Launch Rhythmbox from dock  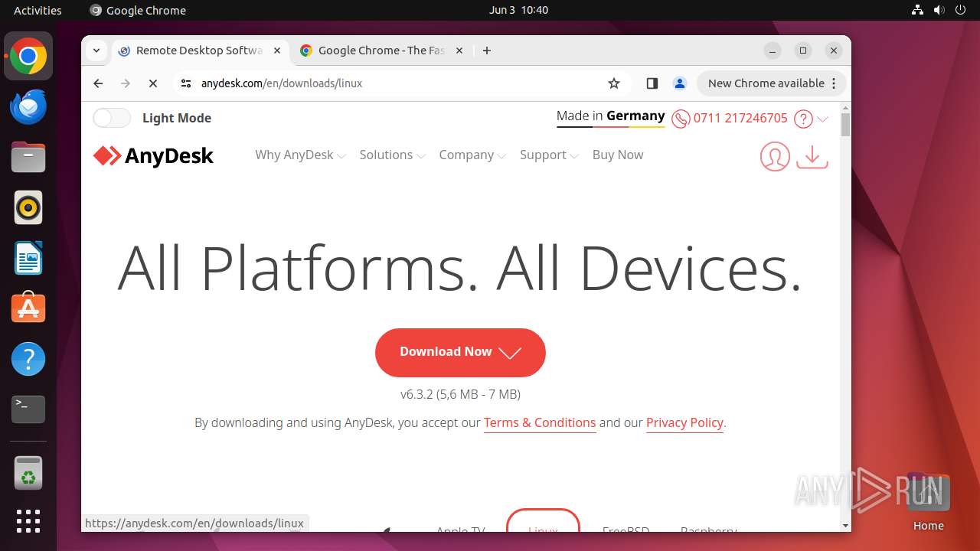point(28,207)
